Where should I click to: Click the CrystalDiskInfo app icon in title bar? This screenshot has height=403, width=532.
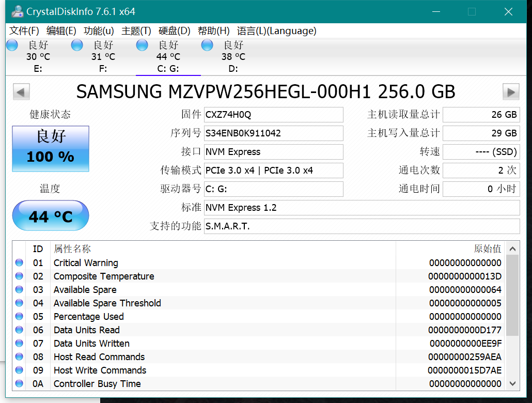(x=18, y=11)
